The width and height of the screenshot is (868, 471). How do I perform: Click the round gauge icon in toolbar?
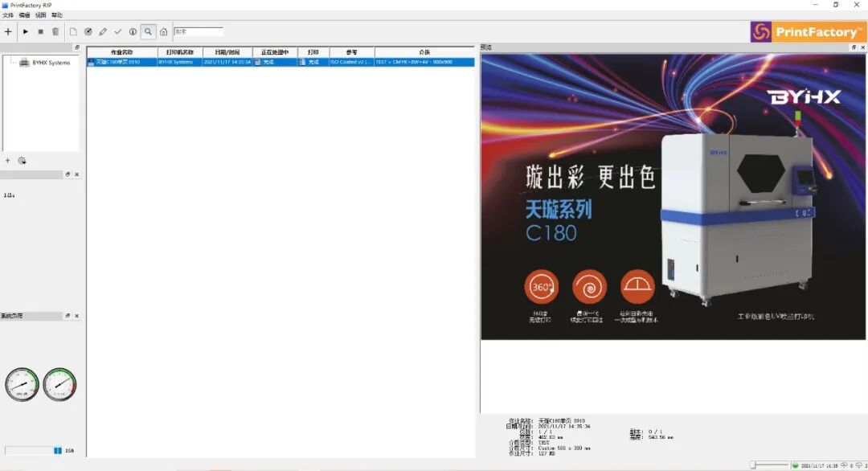point(88,31)
